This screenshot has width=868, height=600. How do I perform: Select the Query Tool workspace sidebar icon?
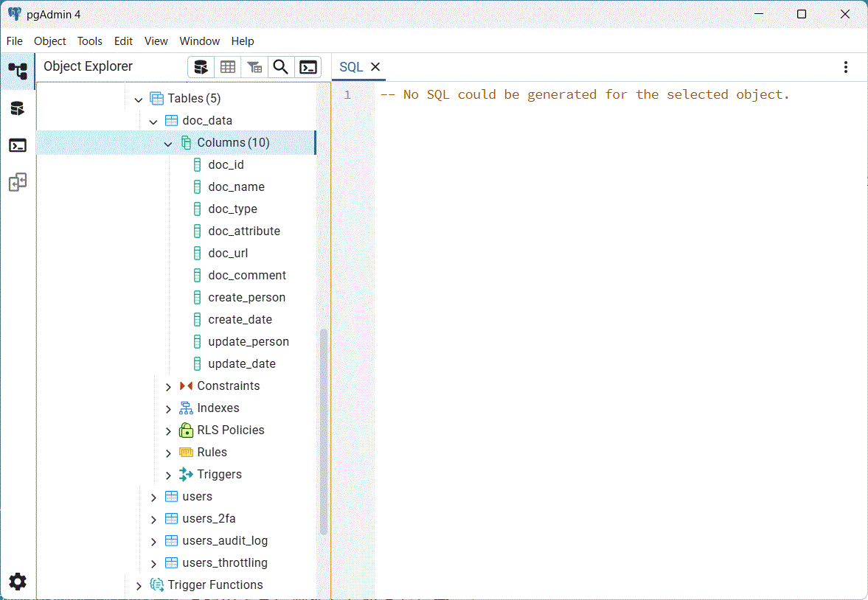point(18,108)
